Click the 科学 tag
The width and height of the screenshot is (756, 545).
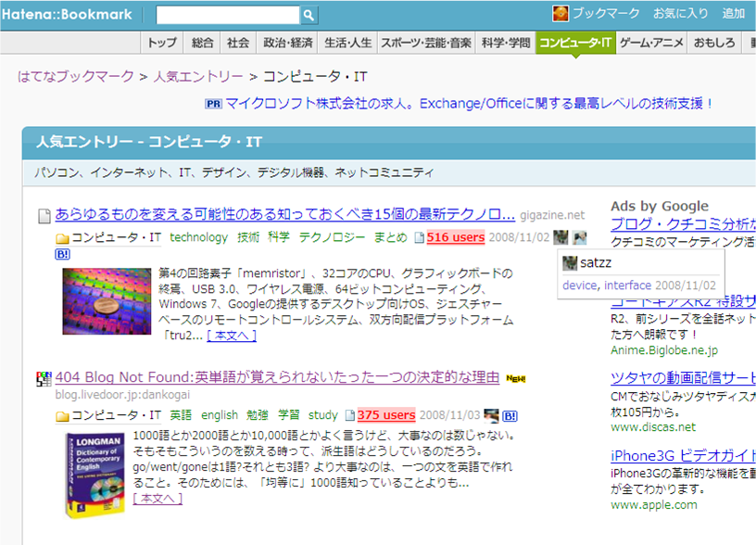[x=279, y=237]
